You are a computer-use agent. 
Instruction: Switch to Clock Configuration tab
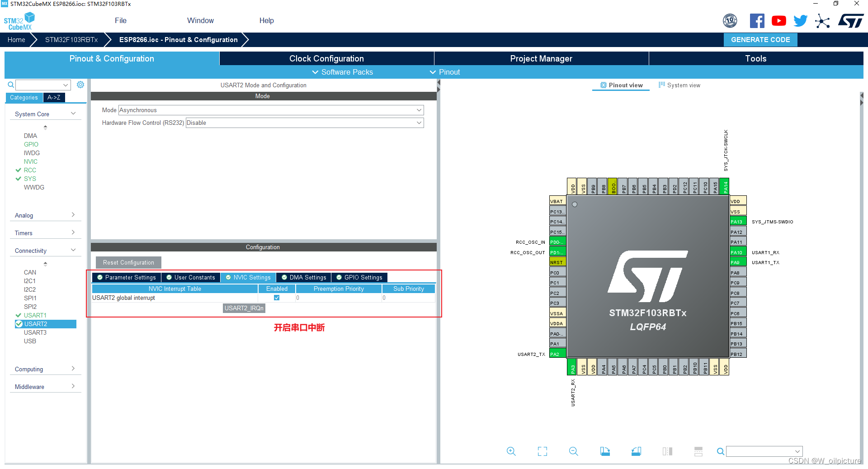(x=326, y=58)
